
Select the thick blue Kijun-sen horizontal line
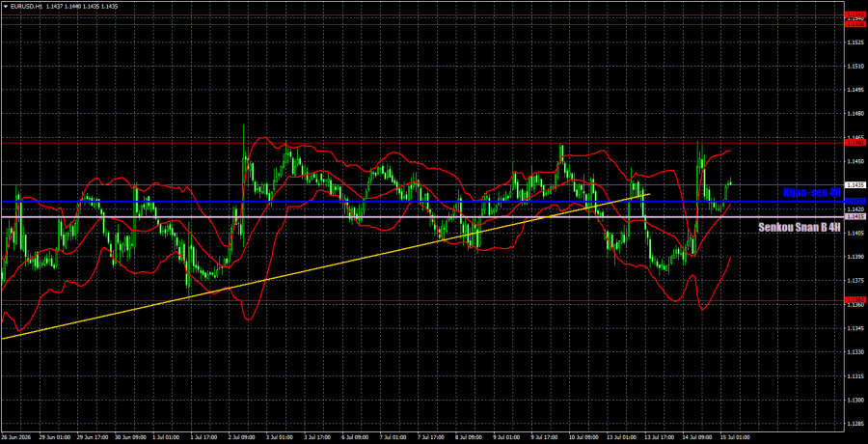pos(420,201)
